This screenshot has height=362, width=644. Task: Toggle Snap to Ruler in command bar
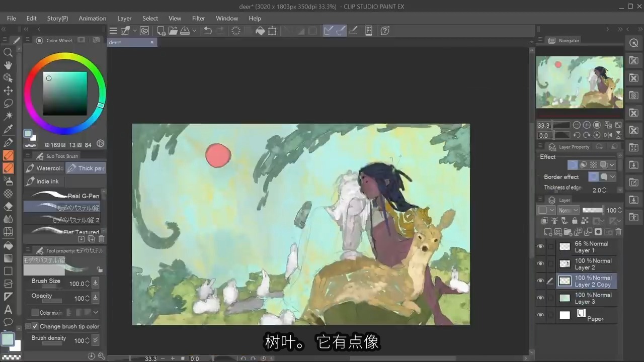(329, 31)
